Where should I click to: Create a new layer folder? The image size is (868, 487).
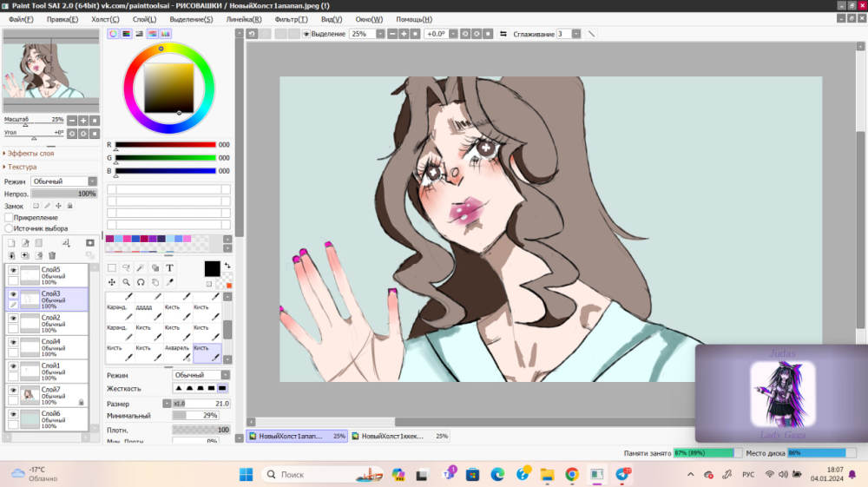39,243
